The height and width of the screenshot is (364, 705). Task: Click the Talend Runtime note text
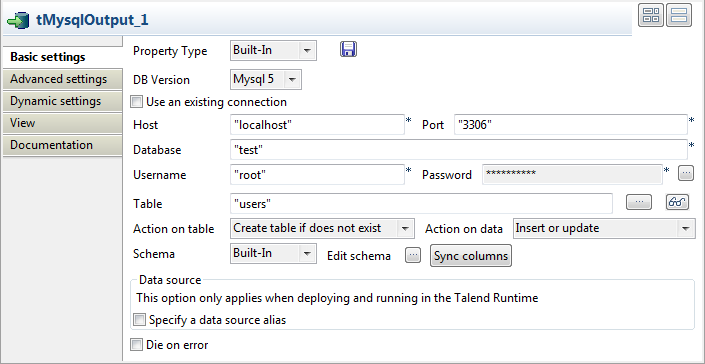coord(337,297)
